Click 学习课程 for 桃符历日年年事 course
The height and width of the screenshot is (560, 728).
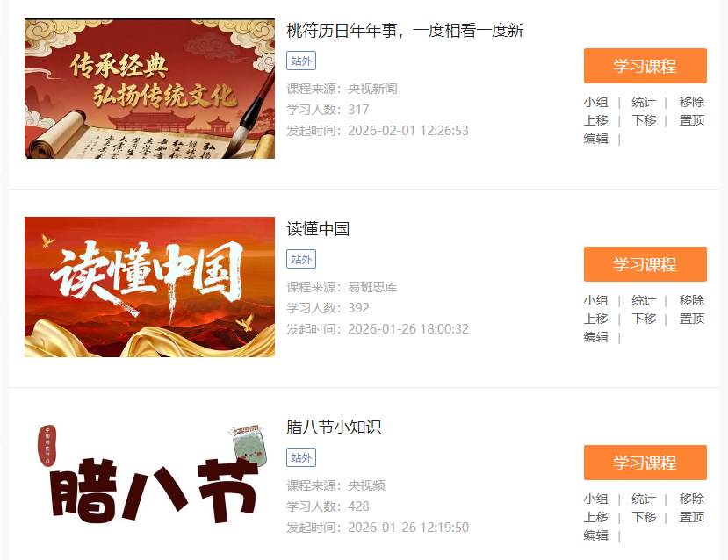[x=645, y=66]
